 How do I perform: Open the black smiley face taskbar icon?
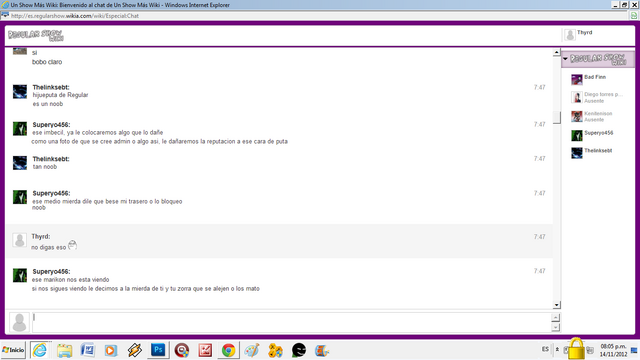click(299, 350)
